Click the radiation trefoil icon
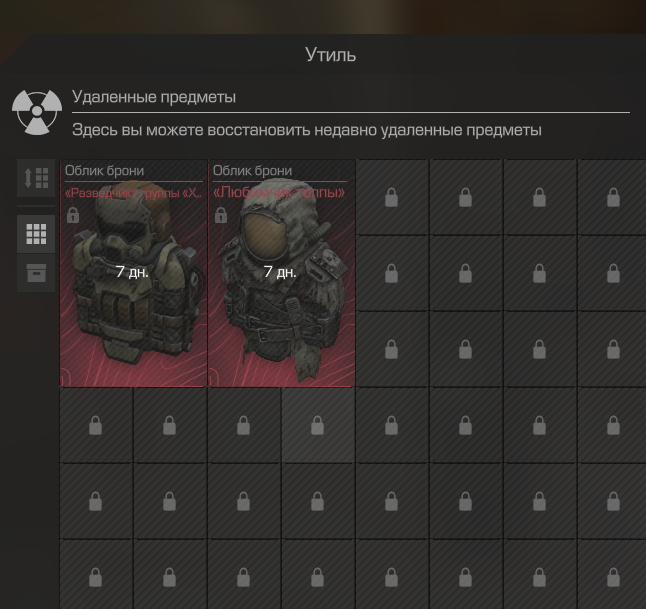This screenshot has height=609, width=646. click(37, 112)
